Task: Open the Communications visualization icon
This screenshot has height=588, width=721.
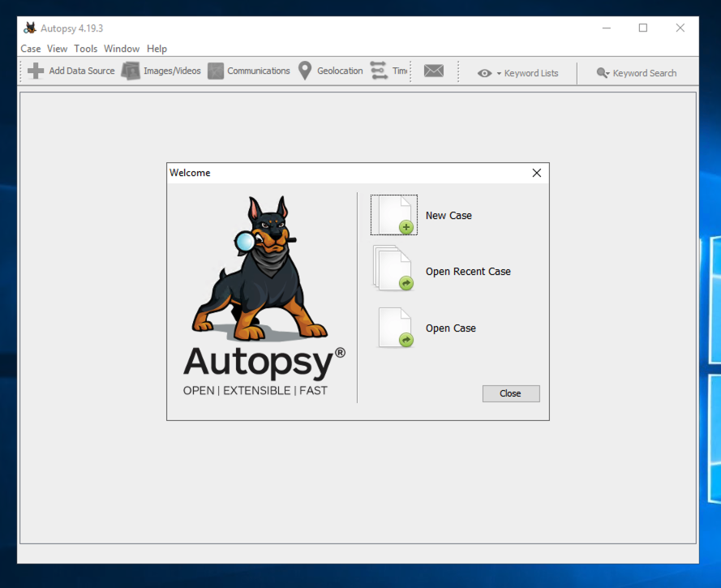Action: [x=216, y=71]
